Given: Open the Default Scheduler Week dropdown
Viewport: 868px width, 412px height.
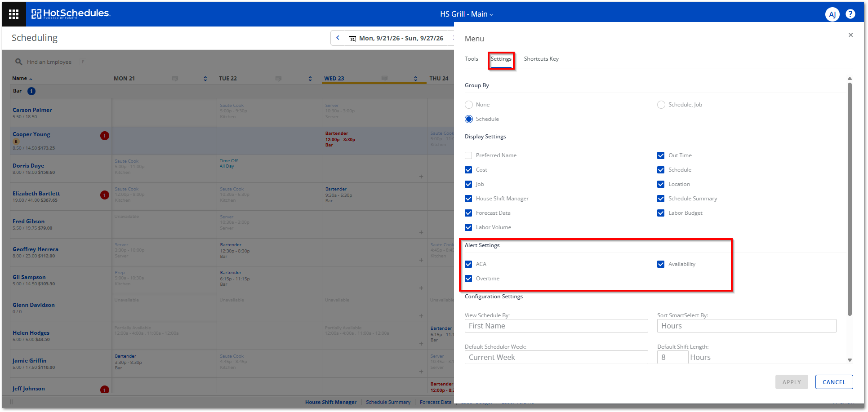Looking at the screenshot, I should pos(556,357).
